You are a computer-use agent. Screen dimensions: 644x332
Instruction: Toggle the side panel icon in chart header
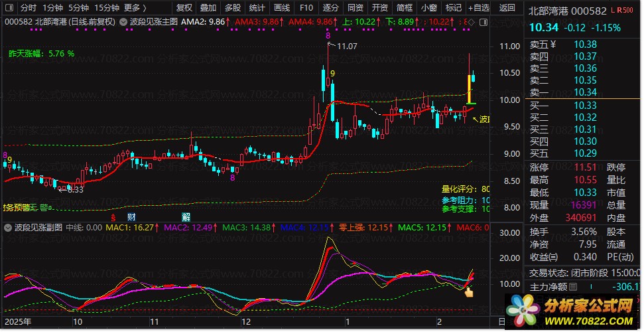[483, 22]
